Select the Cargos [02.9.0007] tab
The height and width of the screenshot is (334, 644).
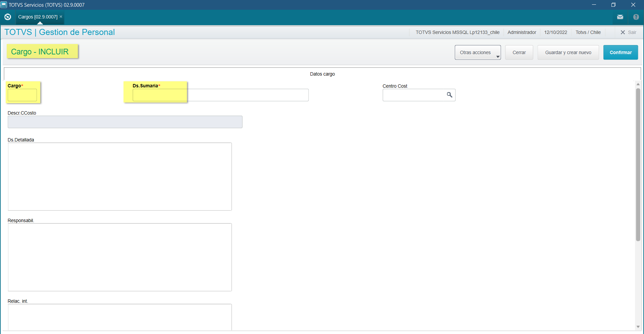pos(38,17)
